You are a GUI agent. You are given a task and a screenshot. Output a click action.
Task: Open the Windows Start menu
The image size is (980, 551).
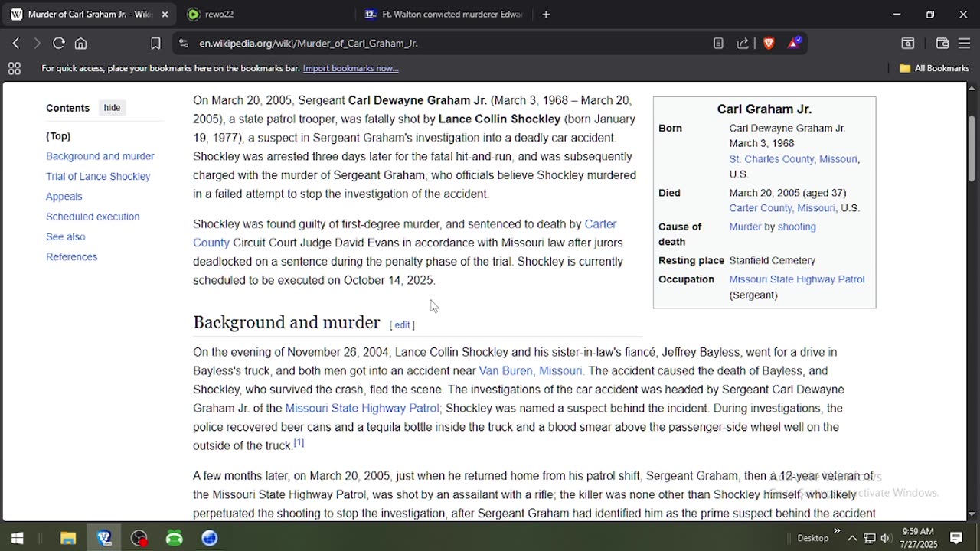pos(17,538)
